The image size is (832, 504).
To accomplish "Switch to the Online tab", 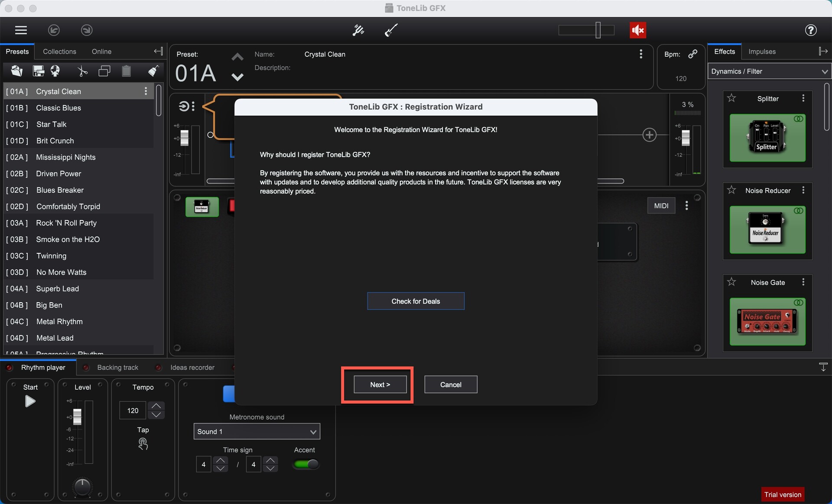I will (101, 52).
